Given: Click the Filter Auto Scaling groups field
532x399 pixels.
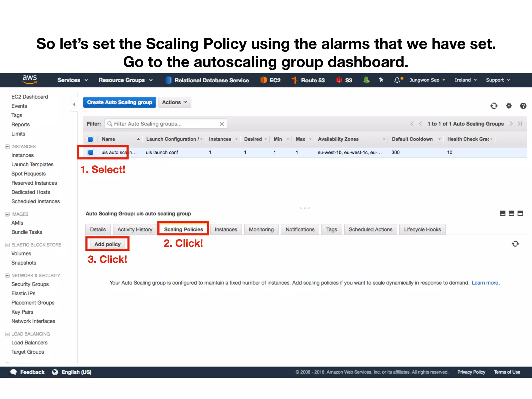Looking at the screenshot, I should [166, 124].
